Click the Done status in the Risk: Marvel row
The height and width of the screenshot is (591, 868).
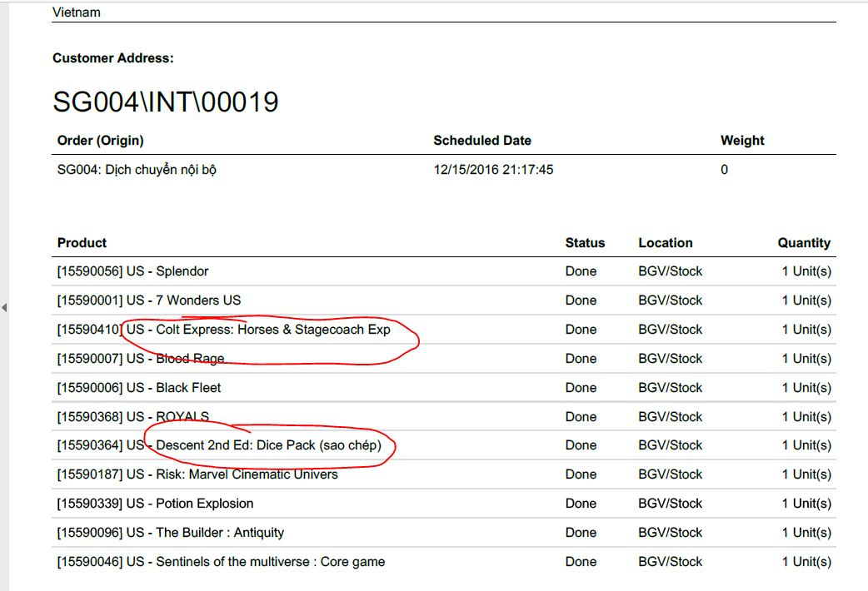click(x=581, y=474)
